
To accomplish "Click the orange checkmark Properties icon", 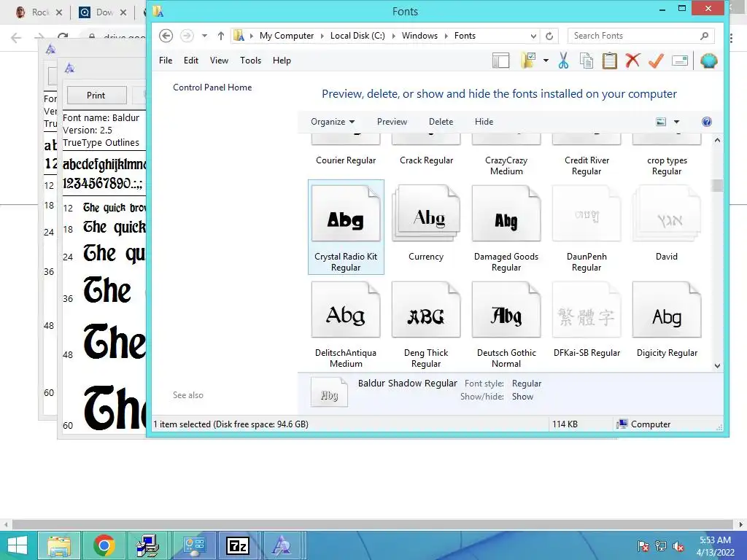I will coord(656,61).
